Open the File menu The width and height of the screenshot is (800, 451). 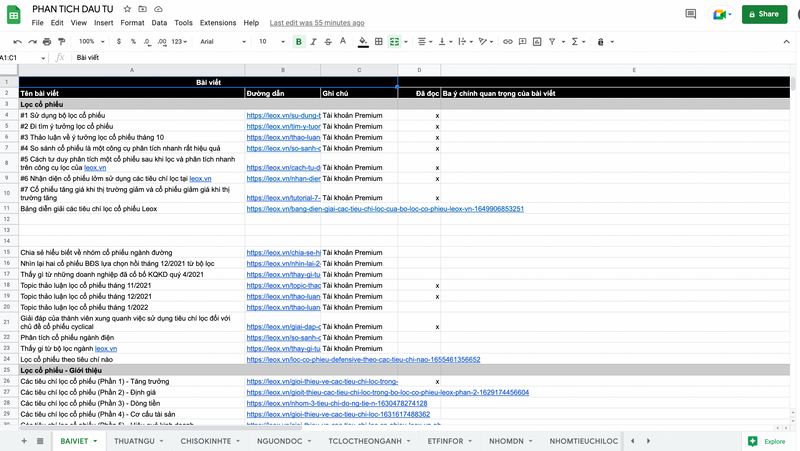tap(37, 23)
